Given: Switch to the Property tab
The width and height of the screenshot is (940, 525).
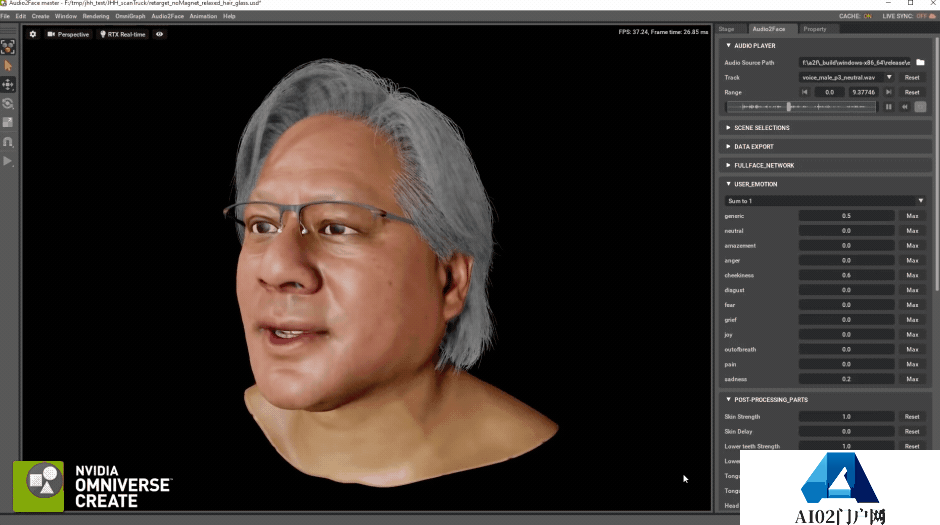Looking at the screenshot, I should (x=814, y=29).
